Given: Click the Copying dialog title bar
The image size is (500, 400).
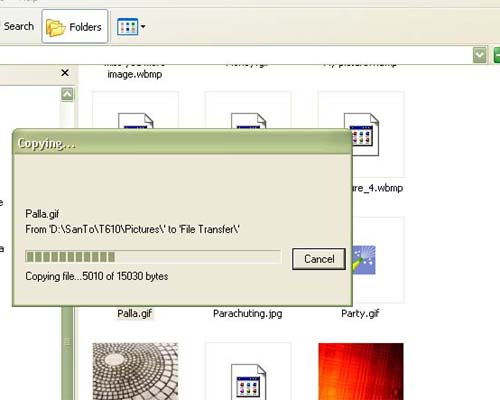Looking at the screenshot, I should pyautogui.click(x=182, y=143).
